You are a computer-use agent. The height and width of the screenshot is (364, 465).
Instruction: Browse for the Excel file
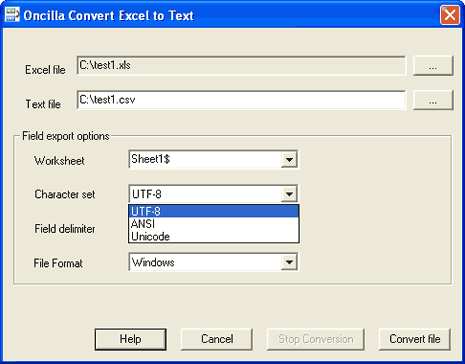[x=433, y=66]
